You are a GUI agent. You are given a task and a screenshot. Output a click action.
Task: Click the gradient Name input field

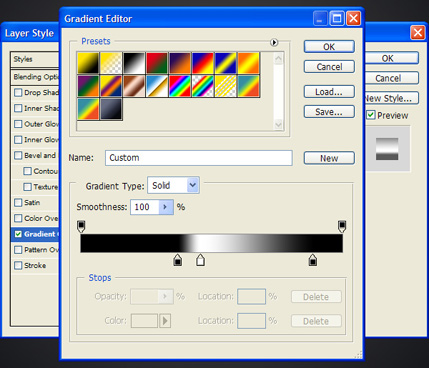point(199,158)
